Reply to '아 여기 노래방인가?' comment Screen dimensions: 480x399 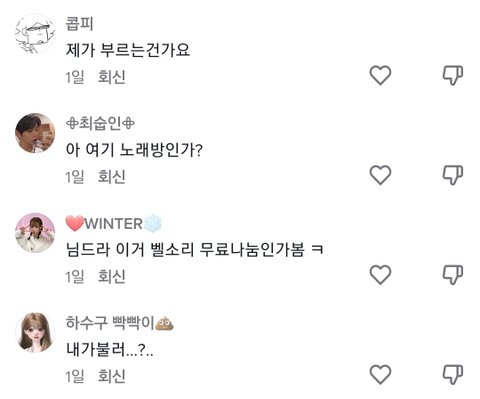tap(112, 177)
